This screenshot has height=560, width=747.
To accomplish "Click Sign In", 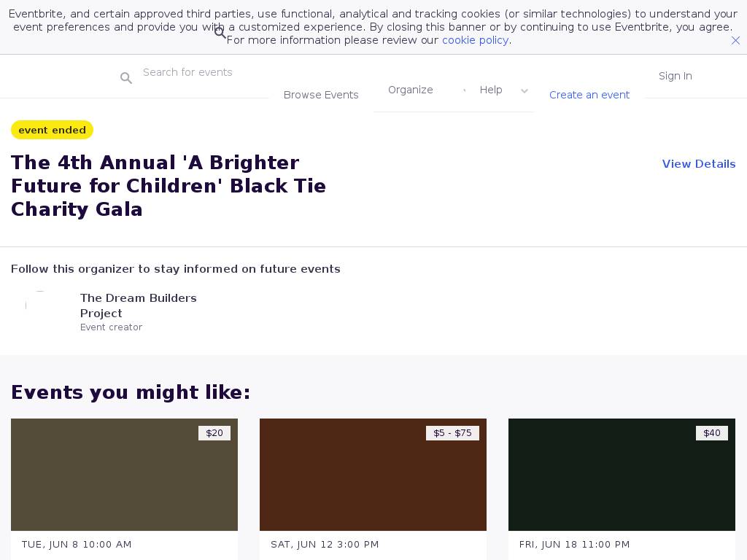I will tap(675, 76).
